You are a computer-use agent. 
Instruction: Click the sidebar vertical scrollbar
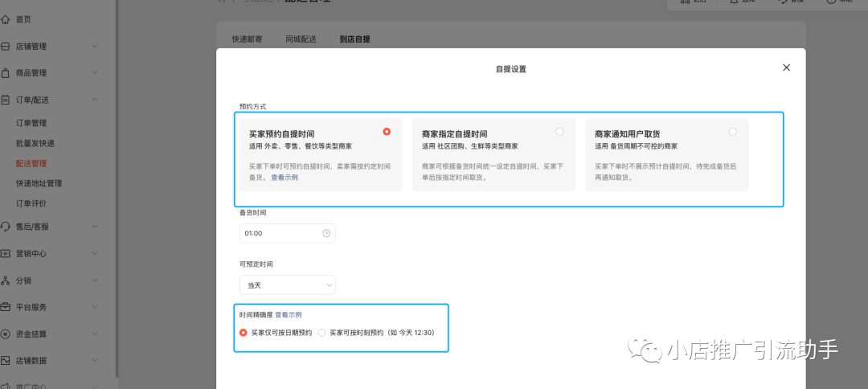click(117, 188)
